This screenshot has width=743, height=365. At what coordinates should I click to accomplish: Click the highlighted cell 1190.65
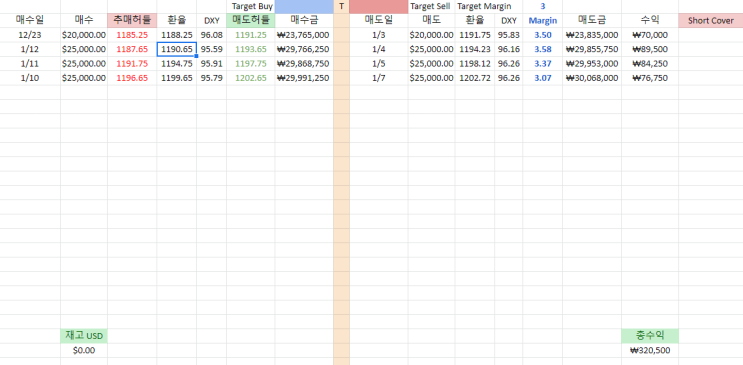tap(177, 49)
